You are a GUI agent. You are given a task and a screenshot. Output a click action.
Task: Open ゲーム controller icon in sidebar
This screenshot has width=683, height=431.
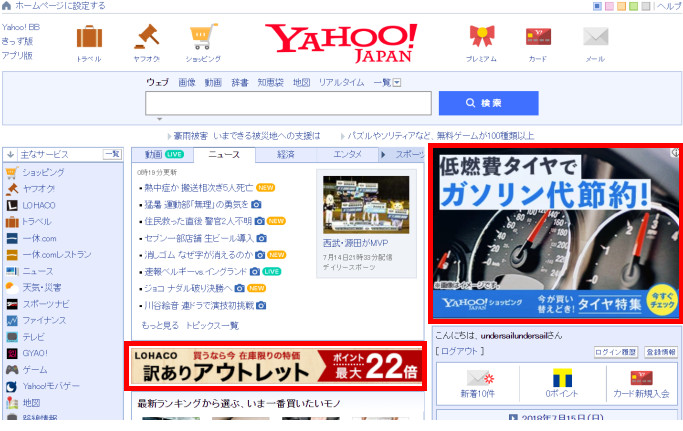click(12, 370)
